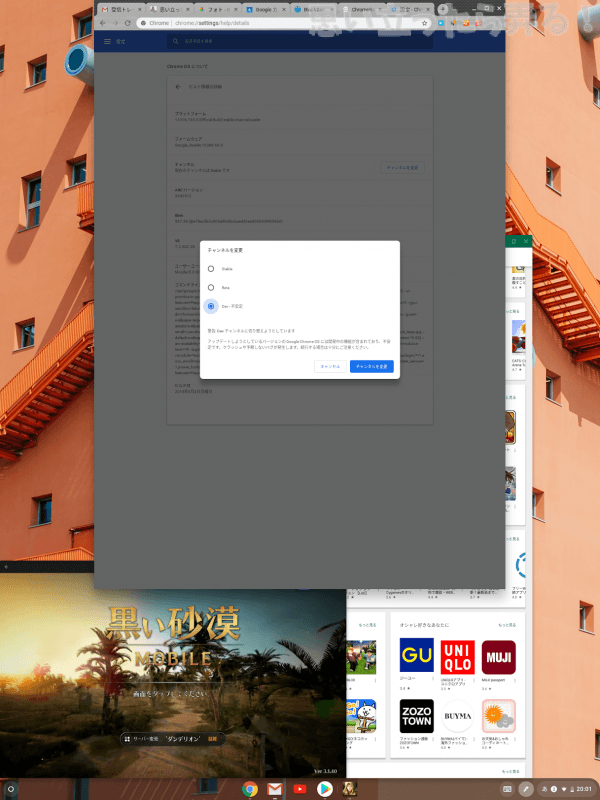This screenshot has width=600, height=800.
Task: Select the Beta channel radio button
Action: (211, 288)
